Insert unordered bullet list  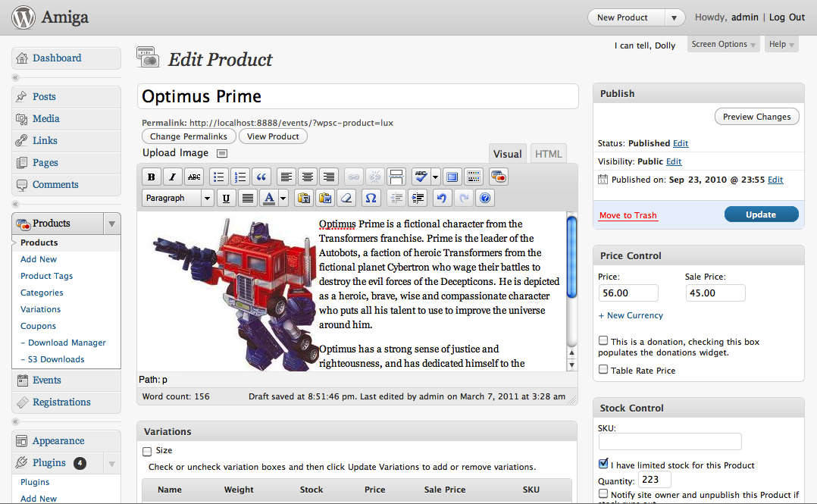point(218,177)
